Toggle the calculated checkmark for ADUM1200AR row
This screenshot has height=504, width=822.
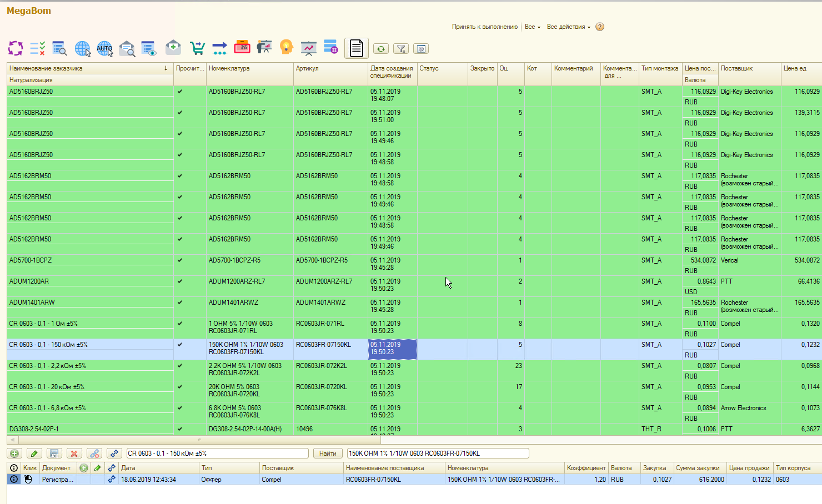(x=179, y=281)
